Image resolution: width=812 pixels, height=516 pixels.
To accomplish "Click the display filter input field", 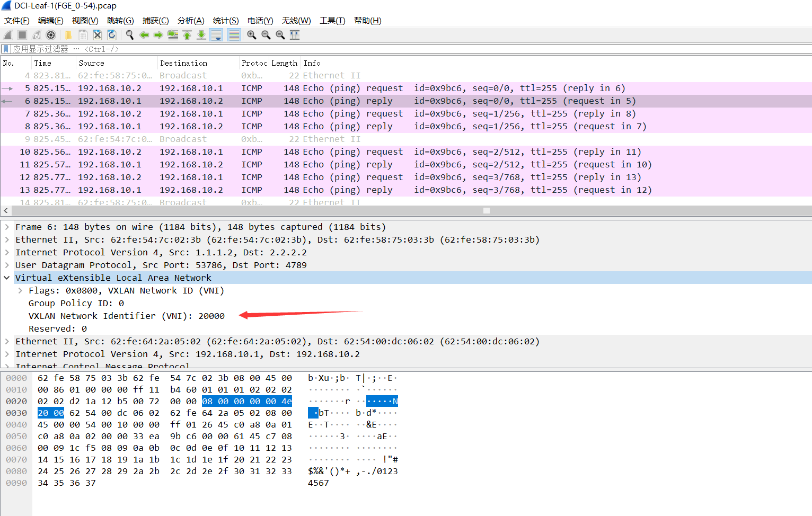I will [371, 49].
